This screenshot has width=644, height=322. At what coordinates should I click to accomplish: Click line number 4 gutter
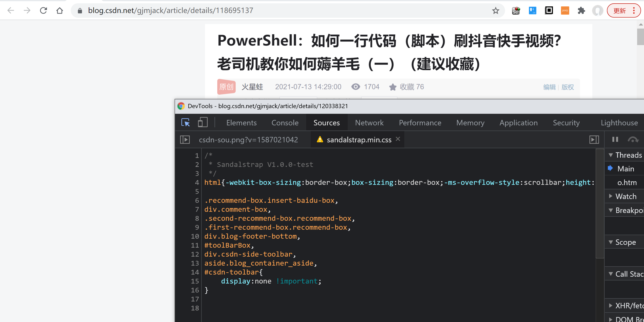tap(197, 182)
